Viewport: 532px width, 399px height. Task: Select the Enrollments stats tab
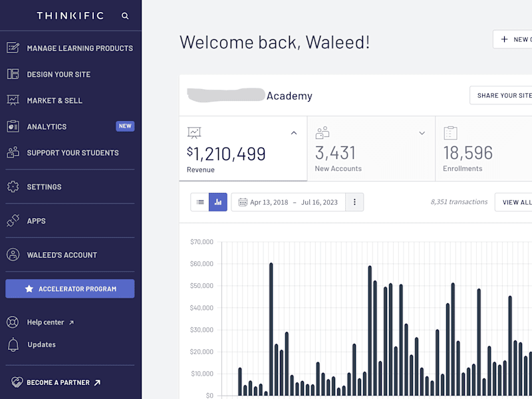pyautogui.click(x=484, y=148)
